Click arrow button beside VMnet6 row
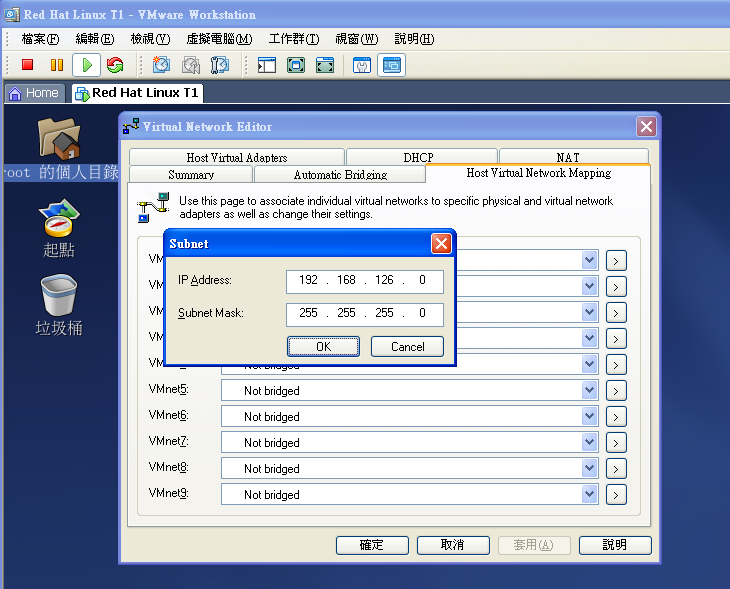This screenshot has width=730, height=589. 616,417
